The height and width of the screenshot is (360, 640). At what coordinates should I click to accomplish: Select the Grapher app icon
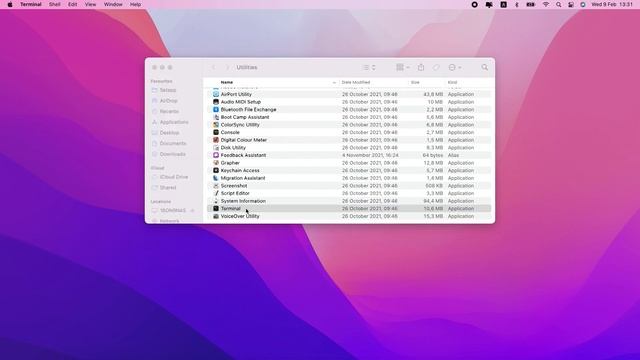[216, 163]
